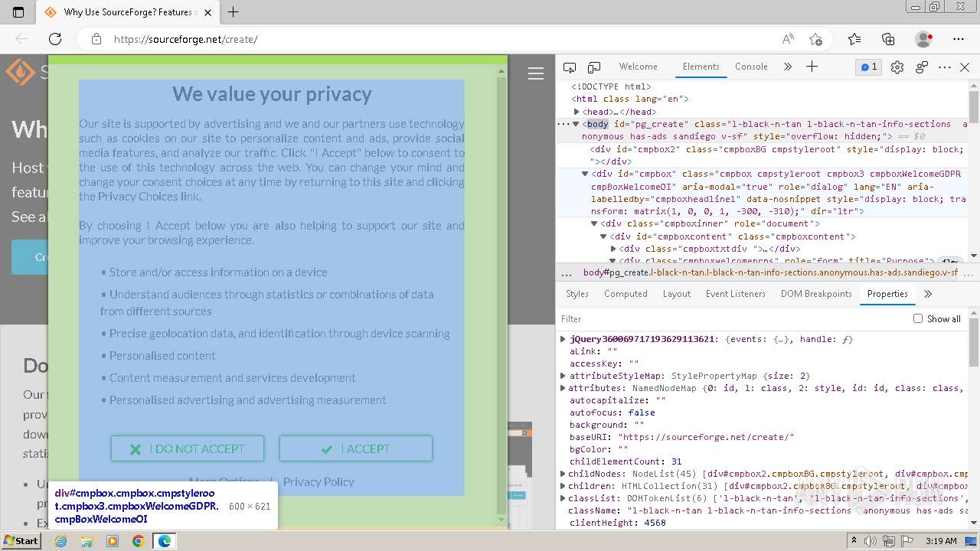Launch Internet Explorer from taskbar
Screen dimensions: 980x551
pos(60,540)
